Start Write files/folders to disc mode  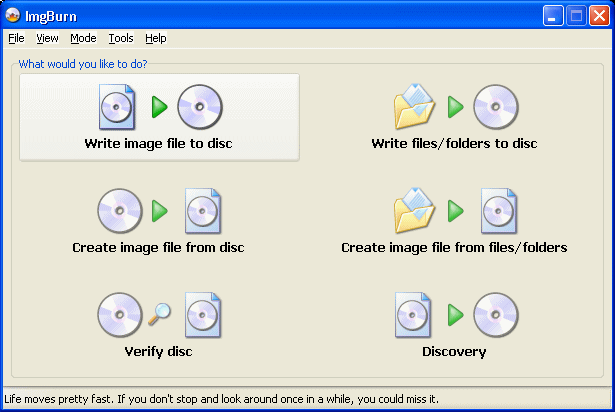click(x=455, y=117)
